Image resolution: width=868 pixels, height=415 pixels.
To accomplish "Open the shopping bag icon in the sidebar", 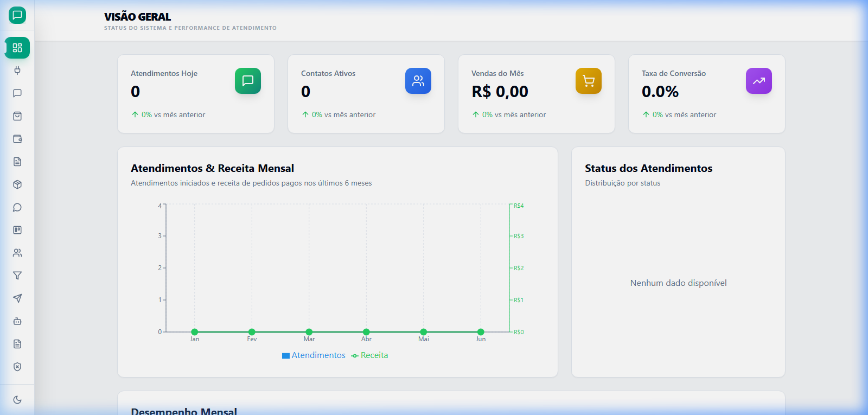I will (17, 116).
